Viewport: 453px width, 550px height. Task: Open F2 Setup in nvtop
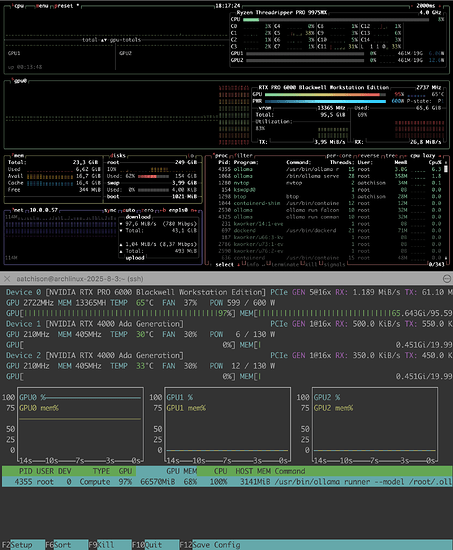pos(23,545)
